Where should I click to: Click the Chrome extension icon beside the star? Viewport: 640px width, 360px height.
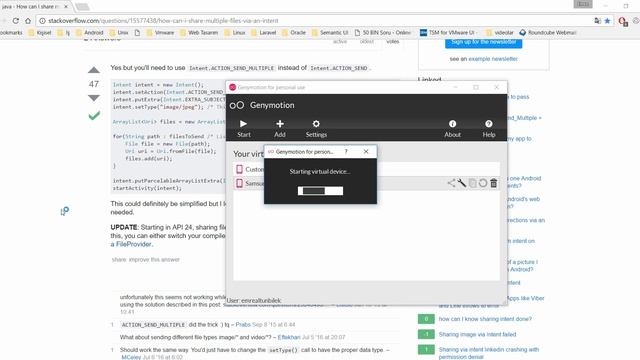pyautogui.click(x=623, y=21)
